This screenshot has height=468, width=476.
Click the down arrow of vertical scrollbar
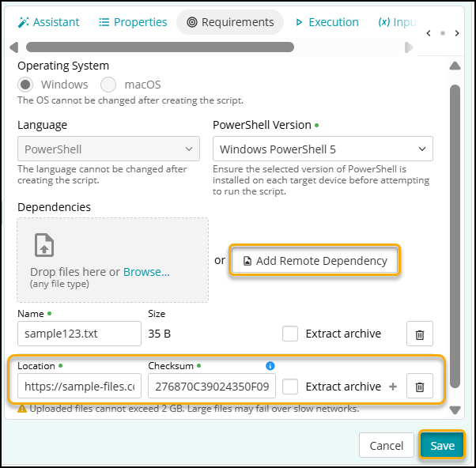point(455,409)
